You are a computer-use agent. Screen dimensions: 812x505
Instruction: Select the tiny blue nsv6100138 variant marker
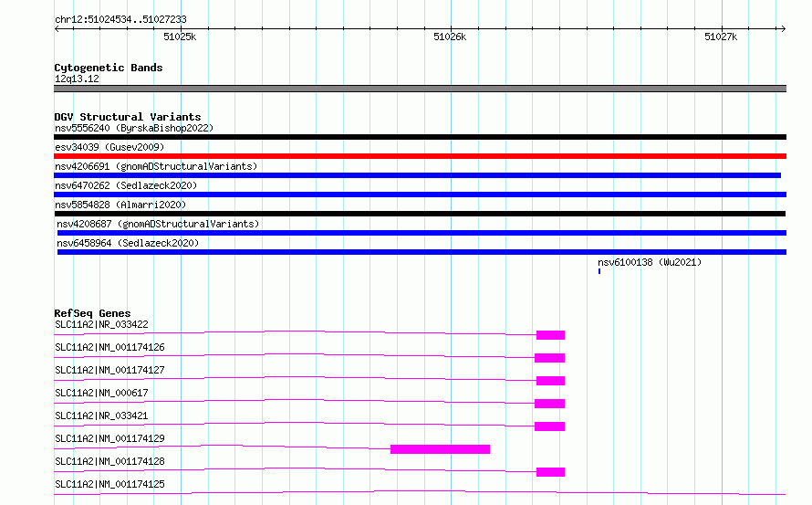tap(599, 271)
